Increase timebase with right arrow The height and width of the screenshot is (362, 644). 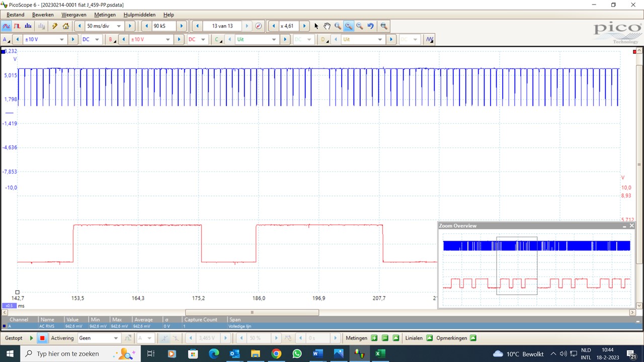coord(130,26)
